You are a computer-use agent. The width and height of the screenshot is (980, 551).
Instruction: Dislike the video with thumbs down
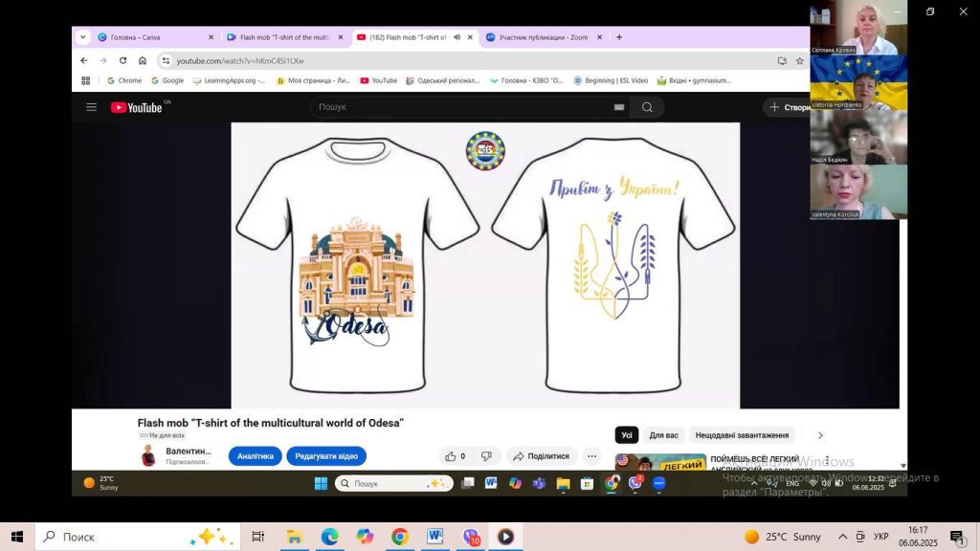(x=486, y=456)
